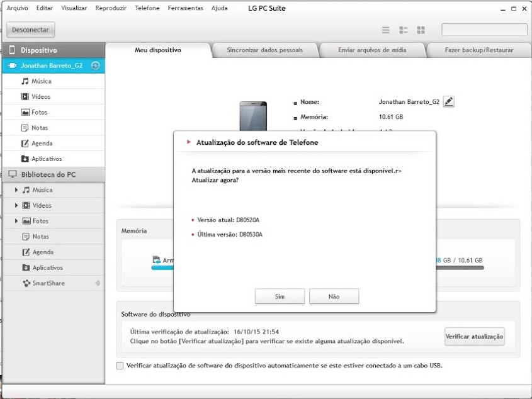
Task: Expand Fotos in Biblioteca do PC
Action: (x=16, y=222)
